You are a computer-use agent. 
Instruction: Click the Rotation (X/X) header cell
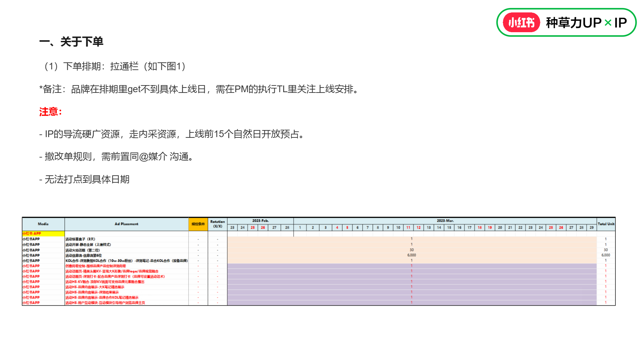[218, 224]
